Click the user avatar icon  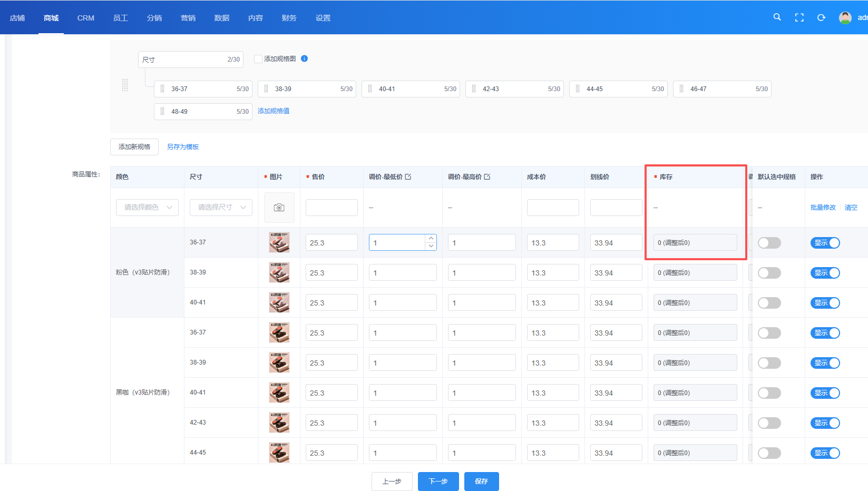coord(845,17)
